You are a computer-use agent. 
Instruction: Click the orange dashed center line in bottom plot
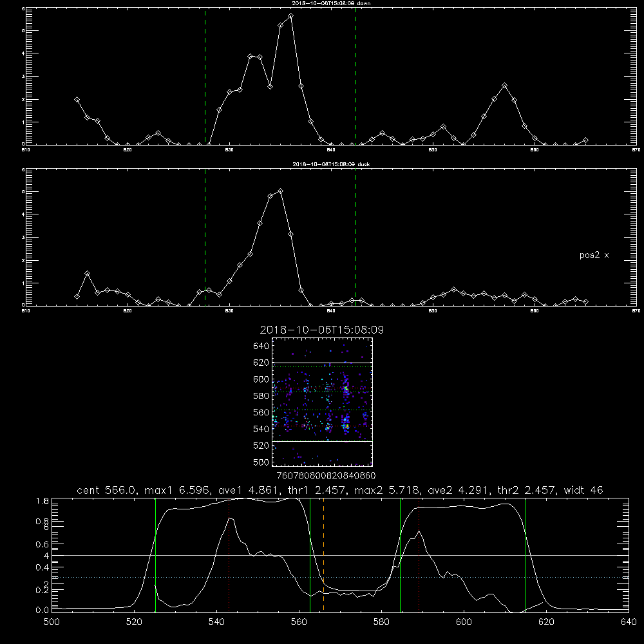coord(324,555)
